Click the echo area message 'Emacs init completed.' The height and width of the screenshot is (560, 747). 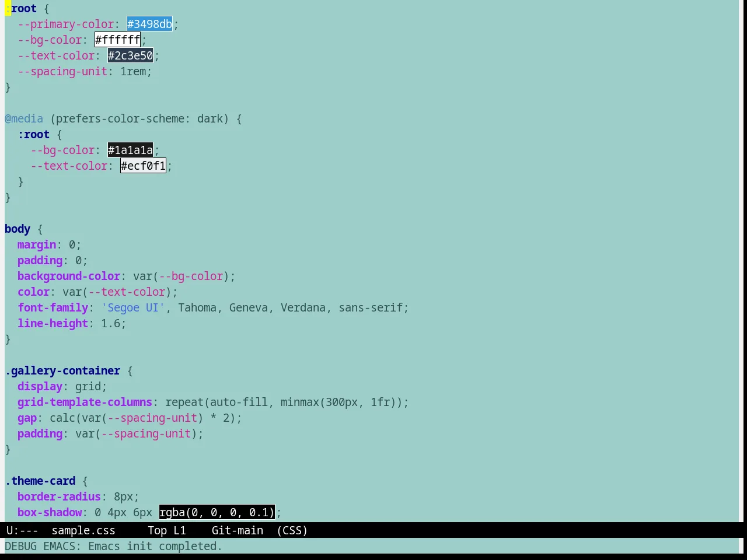click(x=155, y=546)
